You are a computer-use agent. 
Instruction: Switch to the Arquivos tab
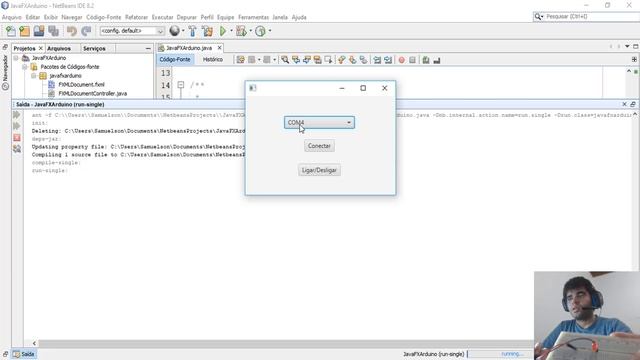pyautogui.click(x=59, y=49)
